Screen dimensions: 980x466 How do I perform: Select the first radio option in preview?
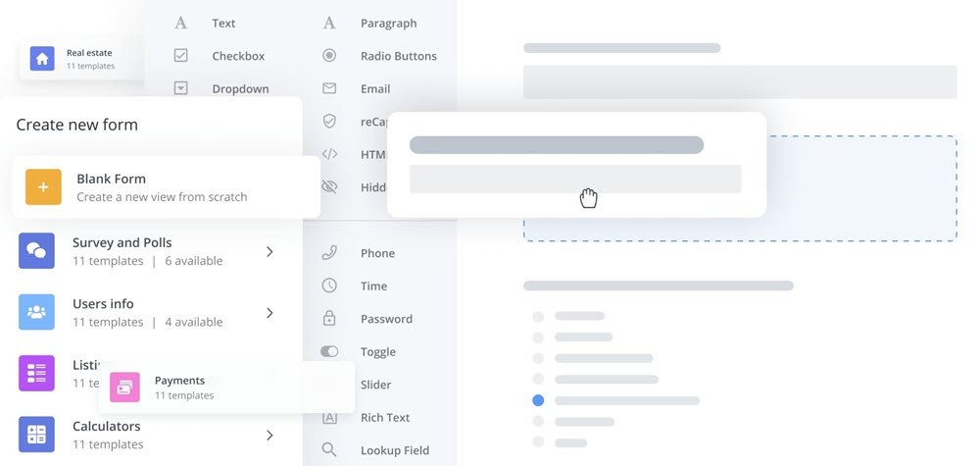538,317
